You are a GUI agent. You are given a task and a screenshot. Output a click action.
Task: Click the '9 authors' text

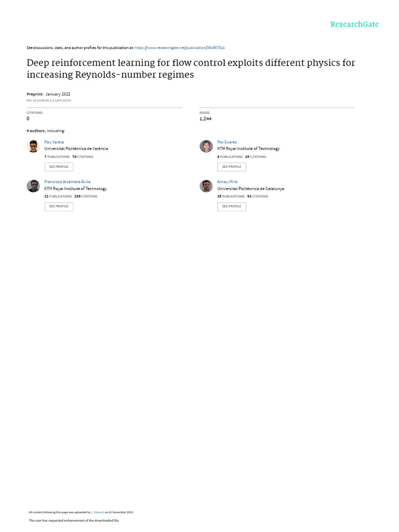coord(36,131)
